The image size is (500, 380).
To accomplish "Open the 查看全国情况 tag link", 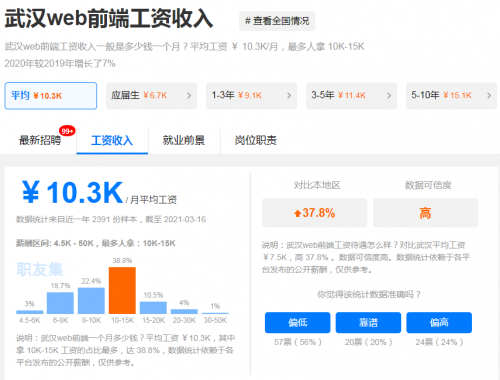I will tap(277, 21).
